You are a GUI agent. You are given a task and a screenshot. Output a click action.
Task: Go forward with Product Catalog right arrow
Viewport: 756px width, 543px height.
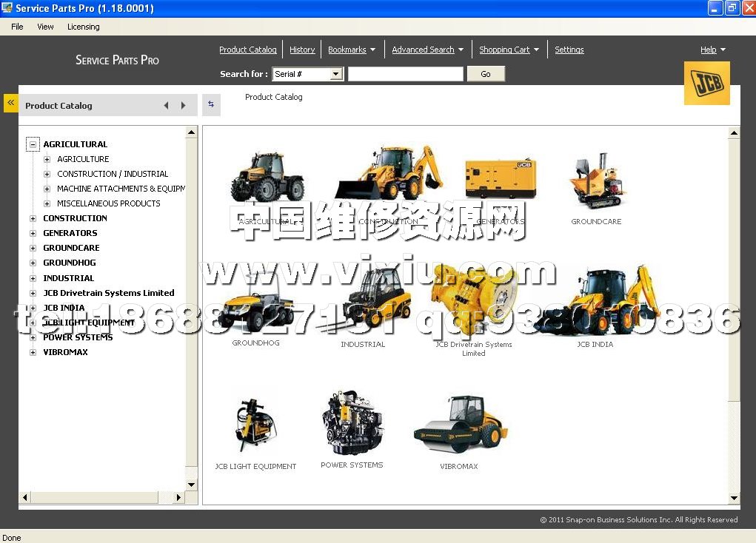tap(184, 106)
